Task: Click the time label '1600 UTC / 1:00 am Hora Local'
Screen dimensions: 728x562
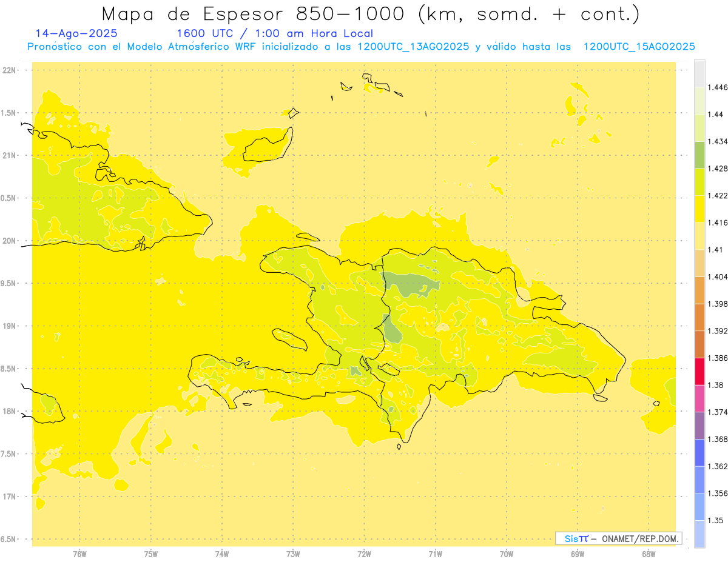Action: tap(274, 33)
